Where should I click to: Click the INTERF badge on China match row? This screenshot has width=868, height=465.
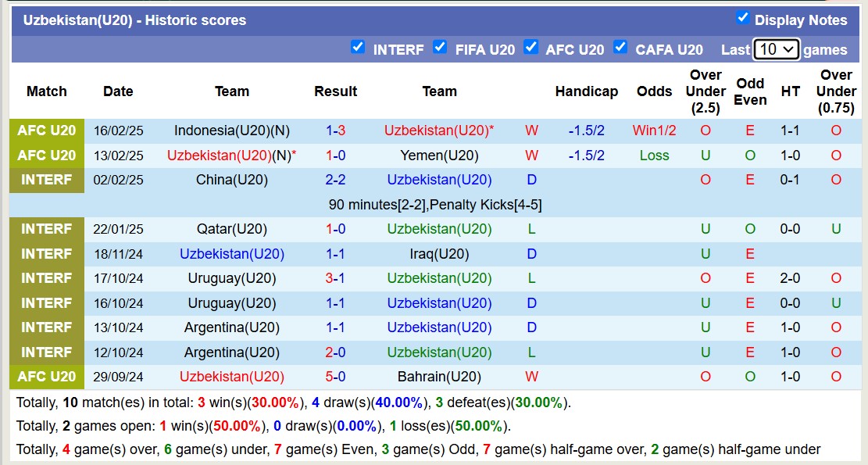(47, 179)
